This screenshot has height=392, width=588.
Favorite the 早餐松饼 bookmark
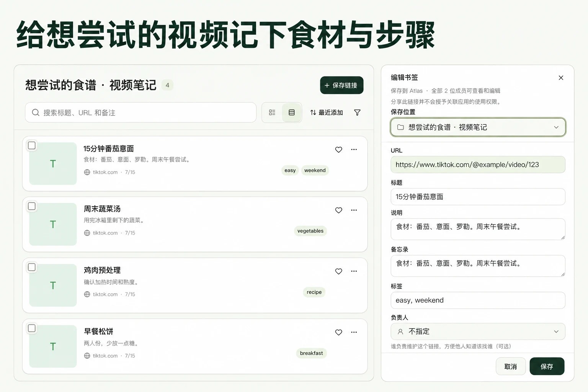coord(338,332)
